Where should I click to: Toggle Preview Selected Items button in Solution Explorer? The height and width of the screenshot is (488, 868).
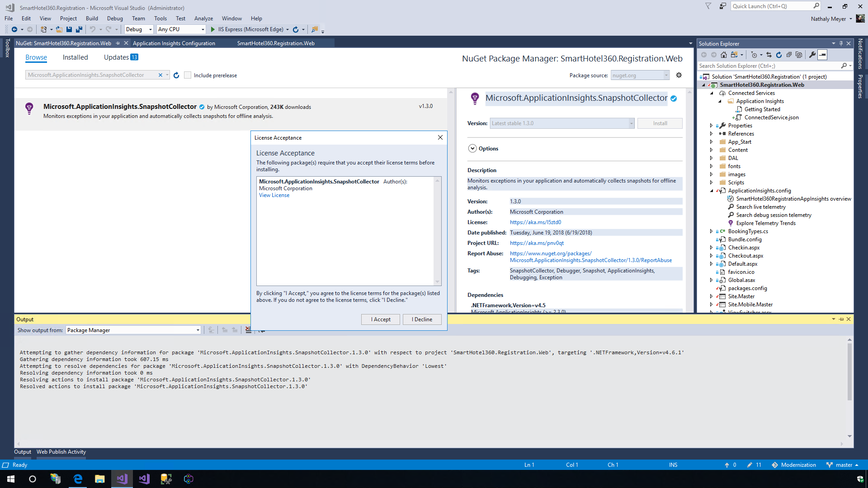(x=823, y=55)
